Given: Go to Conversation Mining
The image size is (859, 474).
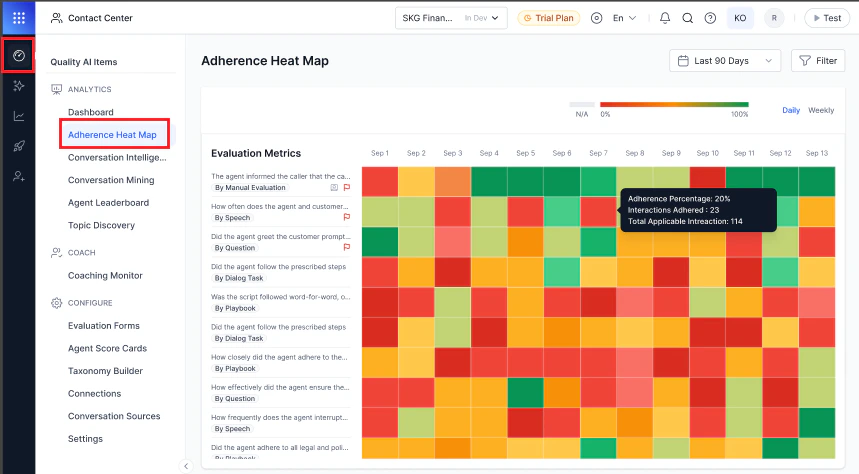Looking at the screenshot, I should pyautogui.click(x=111, y=180).
